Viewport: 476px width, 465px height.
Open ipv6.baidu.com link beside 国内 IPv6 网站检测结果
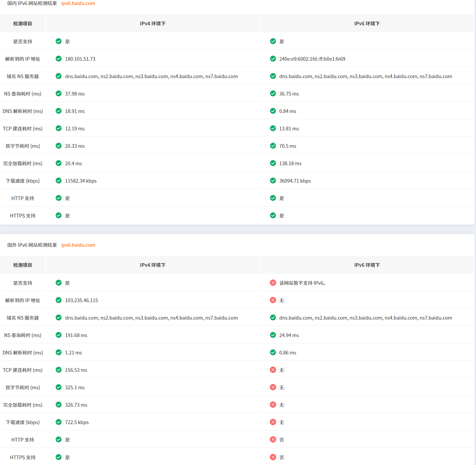78,3
